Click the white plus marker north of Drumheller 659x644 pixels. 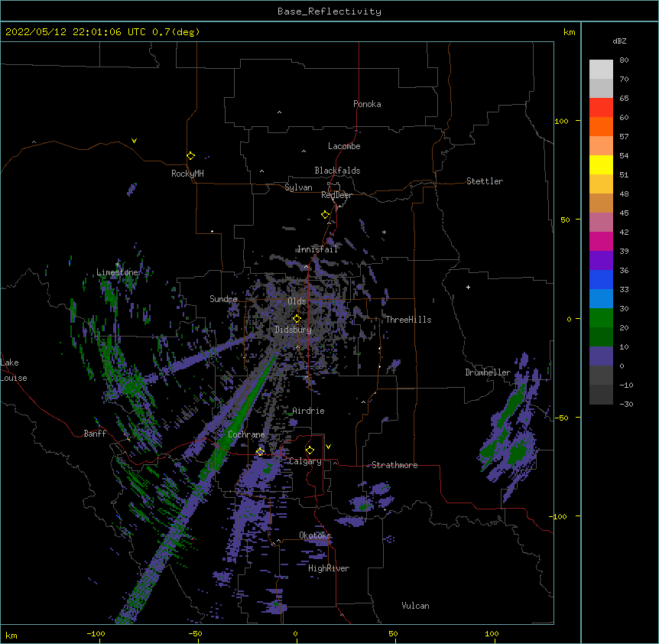point(468,287)
